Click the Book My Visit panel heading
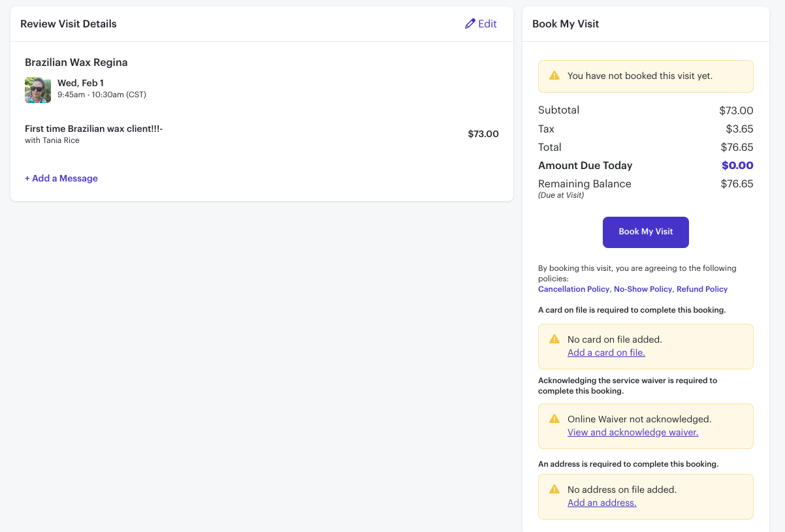Screen dimensions: 785x532 tap(566, 23)
